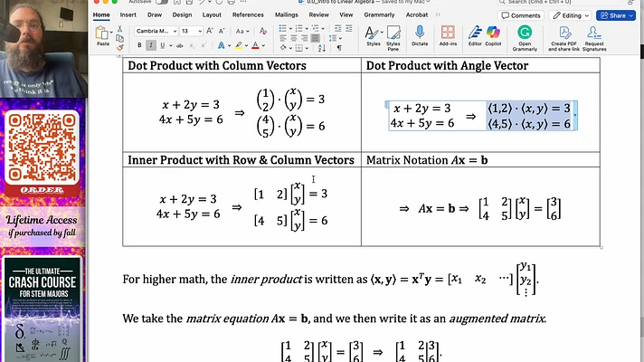Viewport: 644px width, 362px height.
Task: Toggle paragraph marks display
Action: (x=339, y=48)
